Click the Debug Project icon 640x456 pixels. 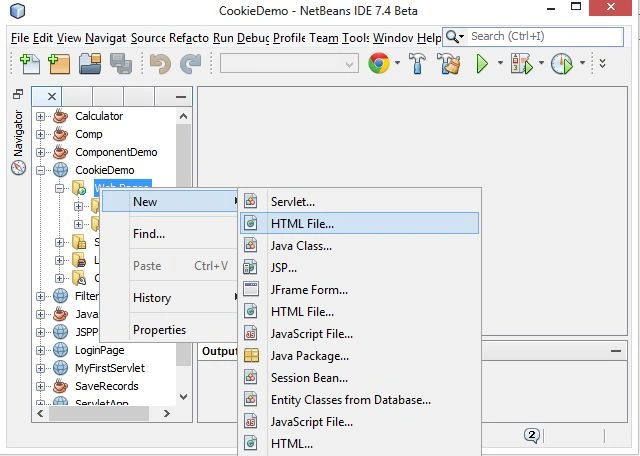coord(522,64)
